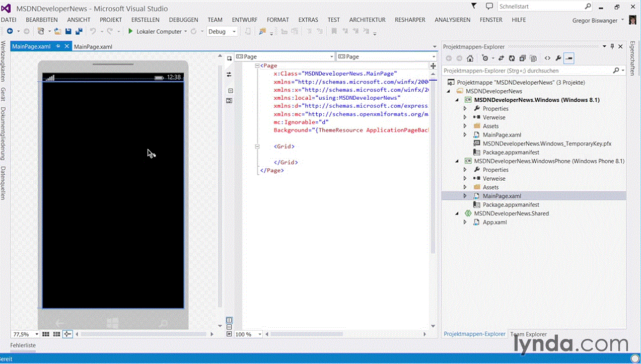Image resolution: width=641 pixels, height=364 pixels.
Task: Click Home icon in Projektmappen-Explorer toolbar
Action: point(470,58)
